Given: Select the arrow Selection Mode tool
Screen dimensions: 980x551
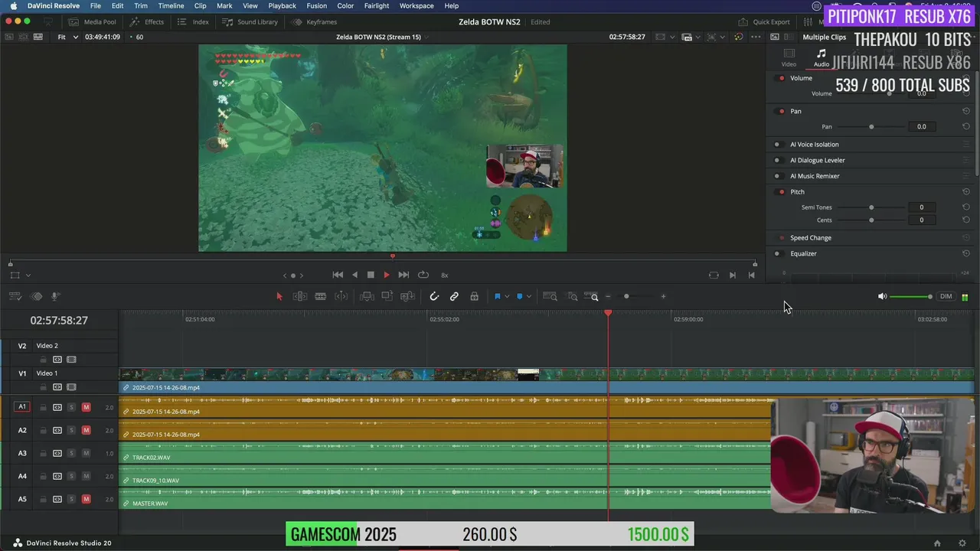Looking at the screenshot, I should tap(279, 296).
